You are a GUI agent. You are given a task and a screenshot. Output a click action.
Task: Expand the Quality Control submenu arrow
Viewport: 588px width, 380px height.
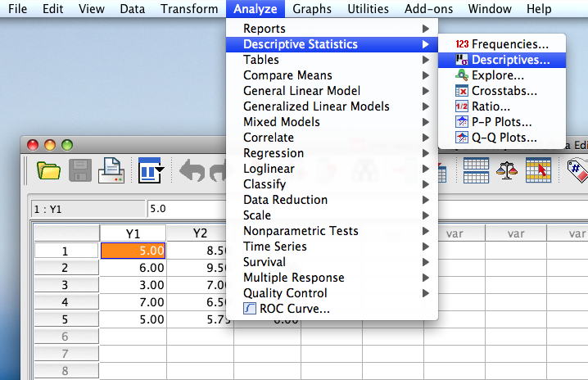click(x=426, y=293)
